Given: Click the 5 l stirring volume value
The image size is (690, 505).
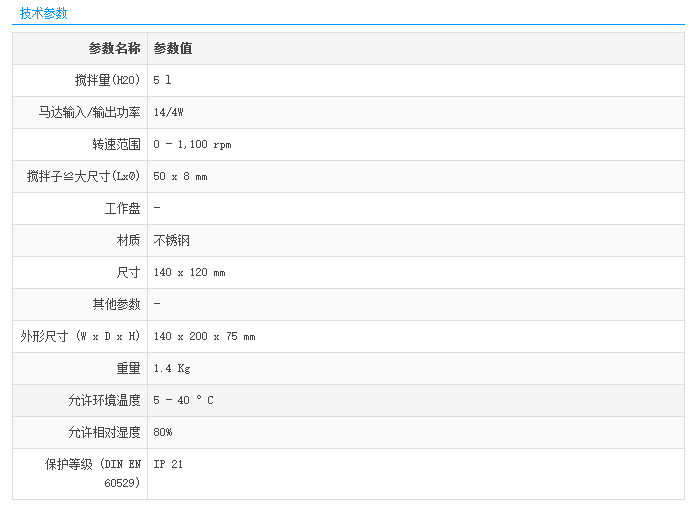Looking at the screenshot, I should pyautogui.click(x=163, y=80).
